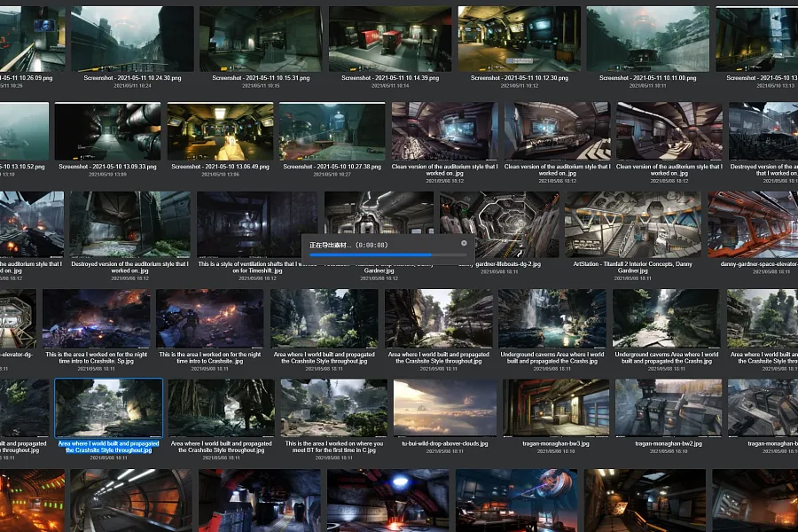Click the tu-bui-wild-drop-abover-clouds.jpg filename label

[445, 442]
